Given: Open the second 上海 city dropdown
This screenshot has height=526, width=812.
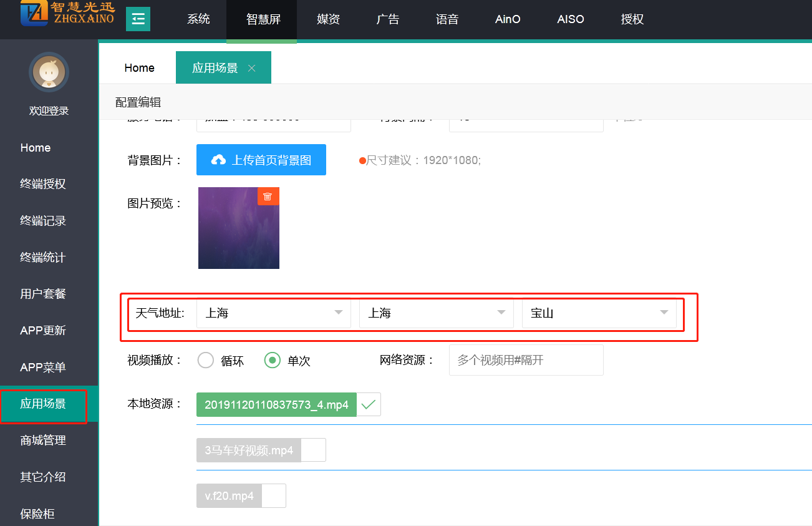Looking at the screenshot, I should click(x=436, y=313).
